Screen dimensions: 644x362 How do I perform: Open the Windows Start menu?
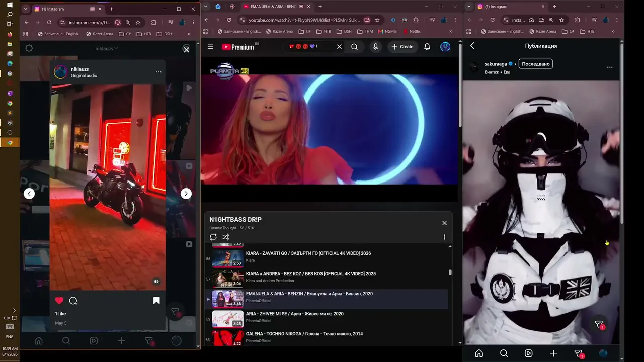10,5
